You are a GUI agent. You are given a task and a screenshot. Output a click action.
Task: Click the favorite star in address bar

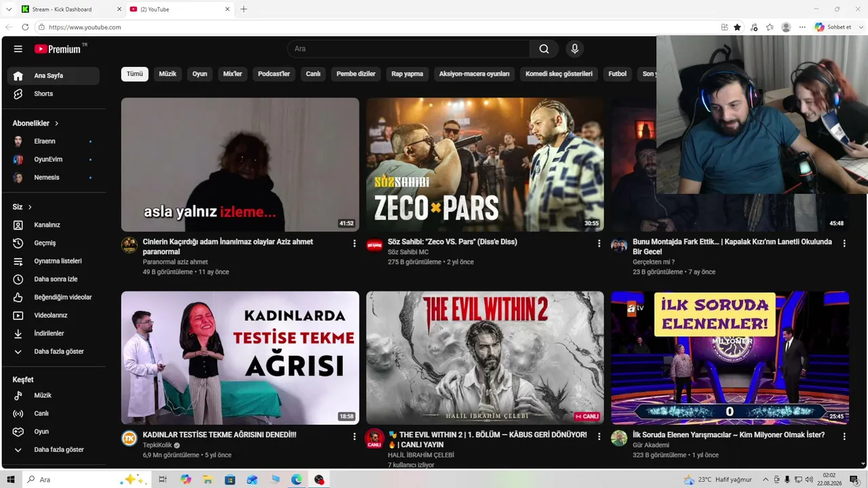(x=737, y=27)
